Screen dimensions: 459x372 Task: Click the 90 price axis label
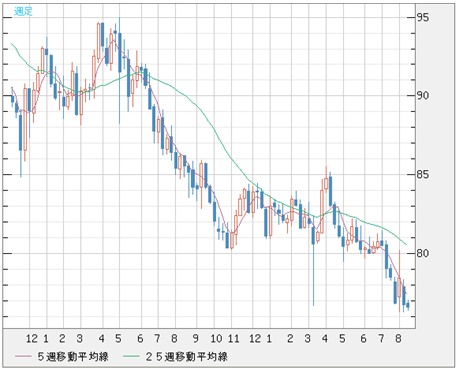point(423,96)
